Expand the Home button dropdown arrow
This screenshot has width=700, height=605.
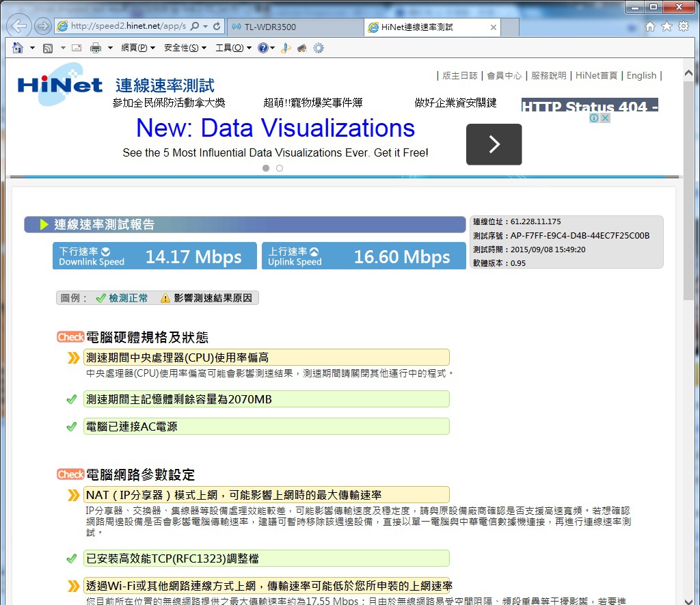[32, 48]
